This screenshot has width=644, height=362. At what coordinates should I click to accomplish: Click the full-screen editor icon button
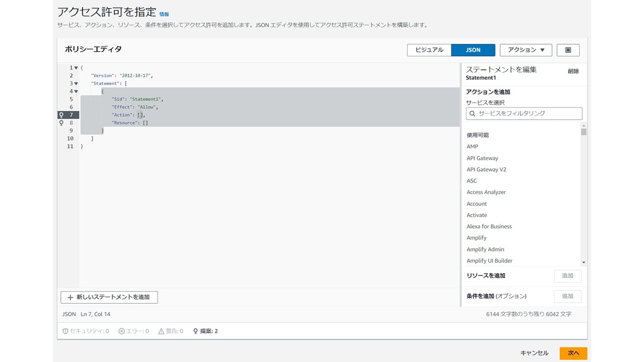(568, 50)
